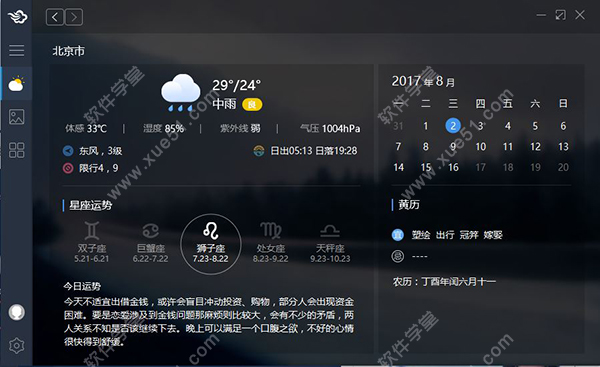Select the Gemini 双子座 sign
This screenshot has height=367, width=600.
92,243
